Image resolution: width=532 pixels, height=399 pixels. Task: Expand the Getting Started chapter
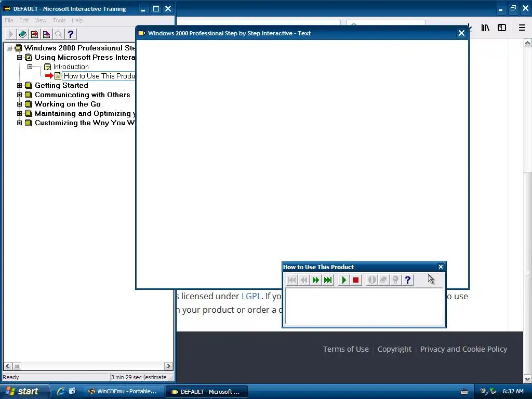[20, 86]
